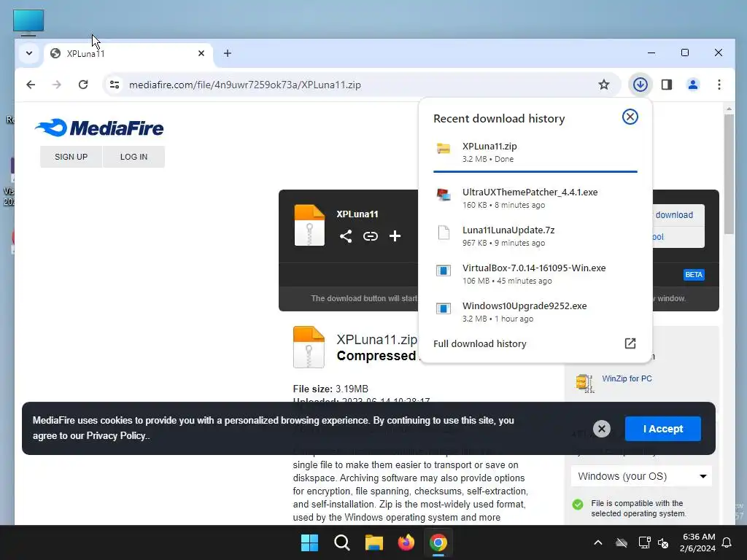Close the Recent download history popup
The image size is (747, 560).
tap(630, 117)
